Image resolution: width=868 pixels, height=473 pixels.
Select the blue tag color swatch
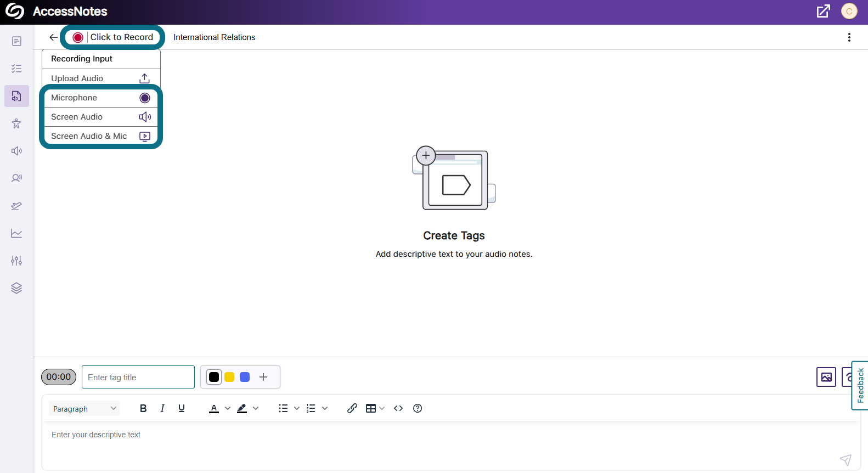pyautogui.click(x=245, y=377)
